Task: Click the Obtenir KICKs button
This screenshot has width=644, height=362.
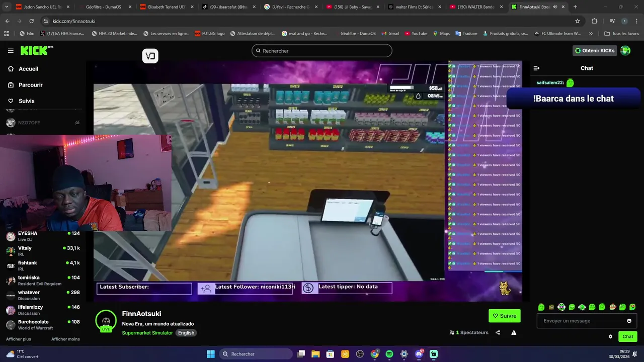Action: coord(595,51)
